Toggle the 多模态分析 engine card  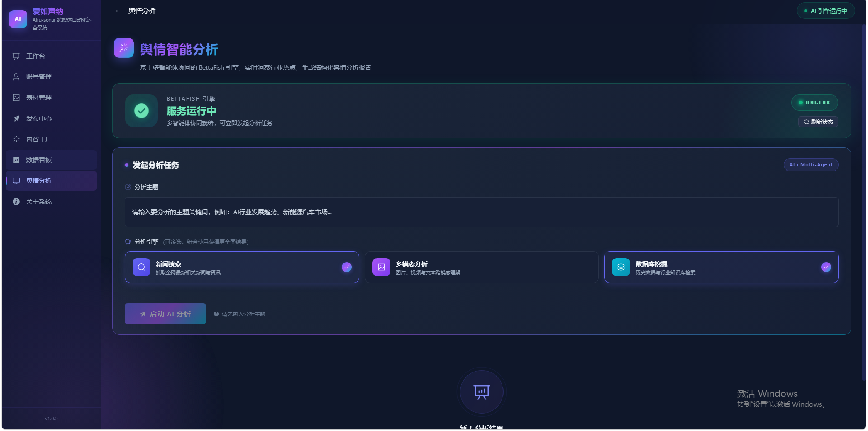[x=481, y=267]
